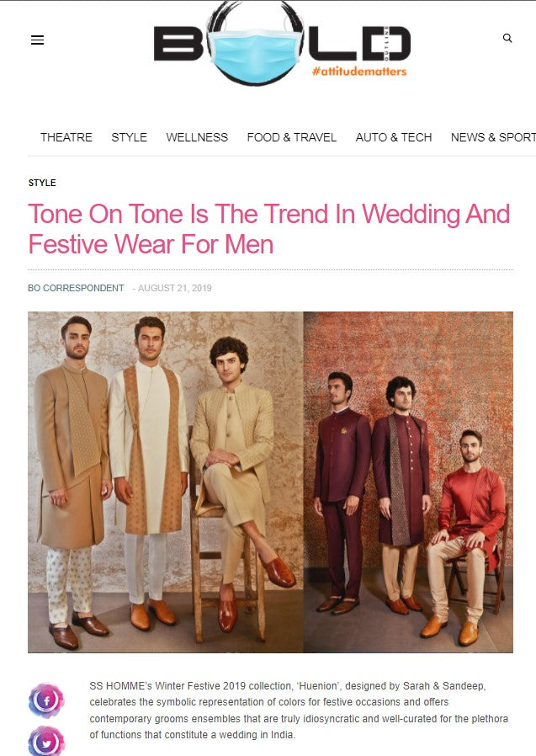Click the article intro paragraph about SS HOMME
Screen dimensions: 536x756
coord(299,711)
